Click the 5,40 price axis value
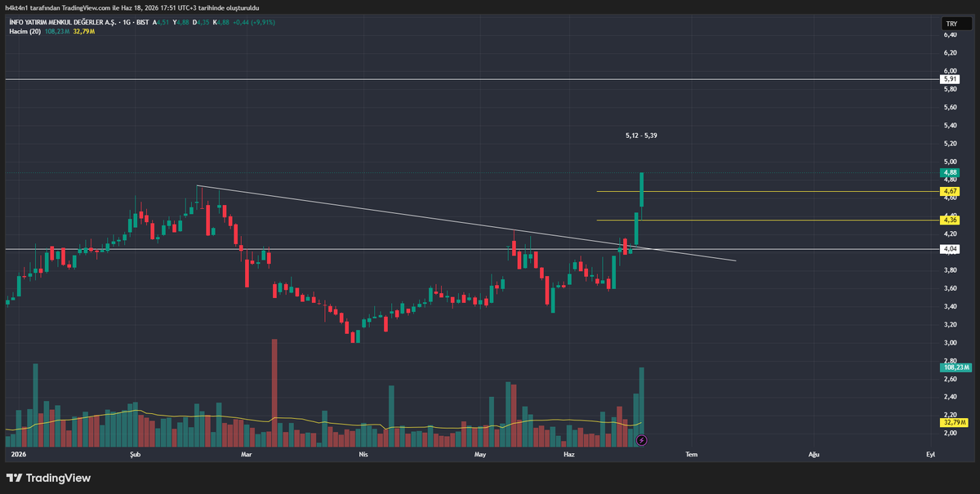The width and height of the screenshot is (980, 494). [x=950, y=125]
